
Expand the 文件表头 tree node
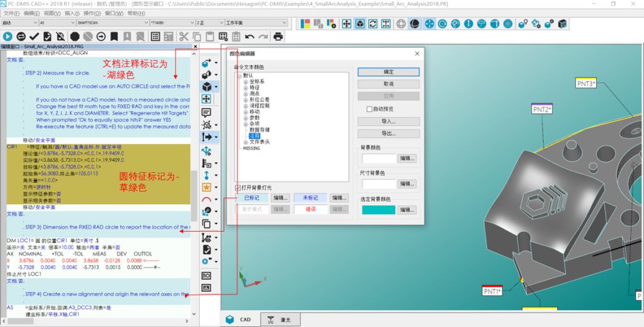pos(246,142)
